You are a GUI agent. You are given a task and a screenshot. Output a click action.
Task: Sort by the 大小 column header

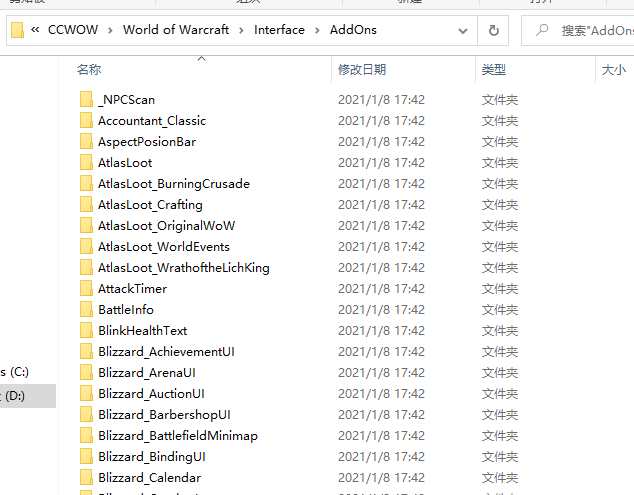pyautogui.click(x=613, y=70)
